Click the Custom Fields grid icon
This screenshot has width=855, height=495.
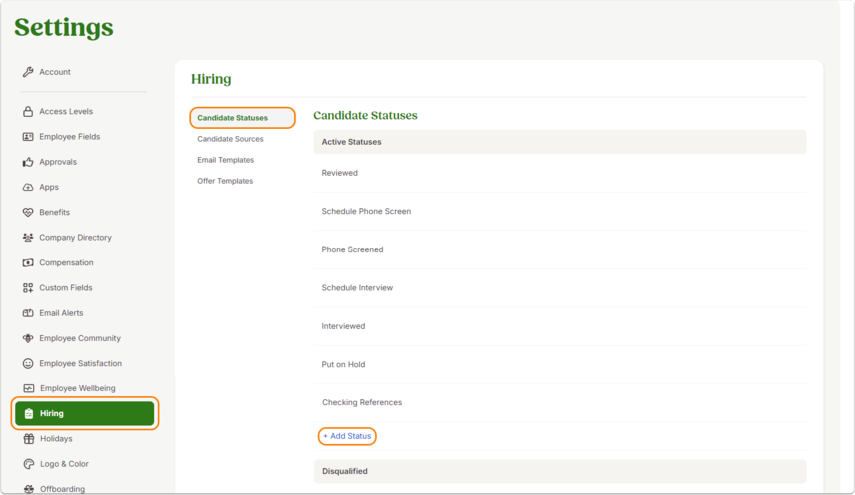[28, 288]
